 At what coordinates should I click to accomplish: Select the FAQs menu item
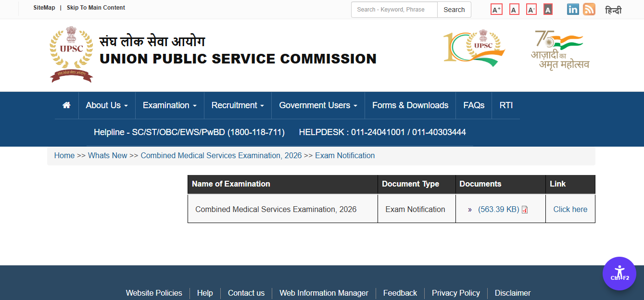coord(473,105)
